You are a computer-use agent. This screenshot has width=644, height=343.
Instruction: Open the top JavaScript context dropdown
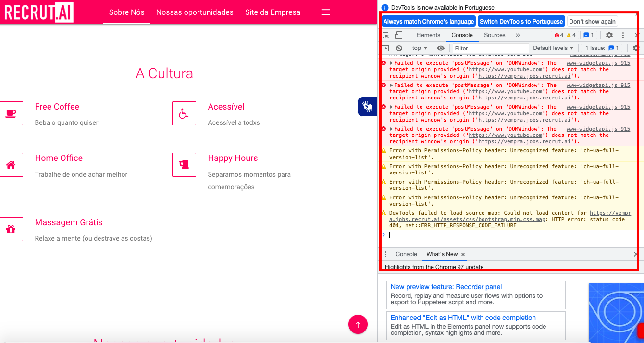click(419, 48)
